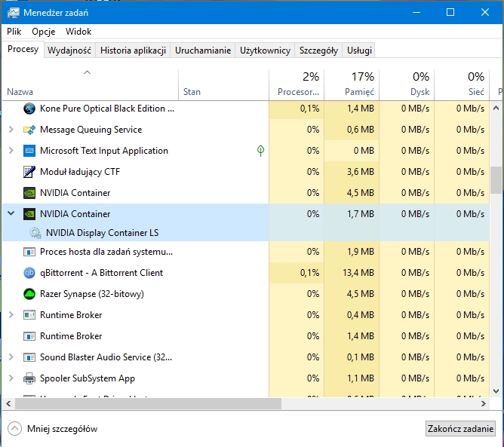504x447 pixels.
Task: Minimize the Menedżer zadań window
Action: tap(416, 12)
